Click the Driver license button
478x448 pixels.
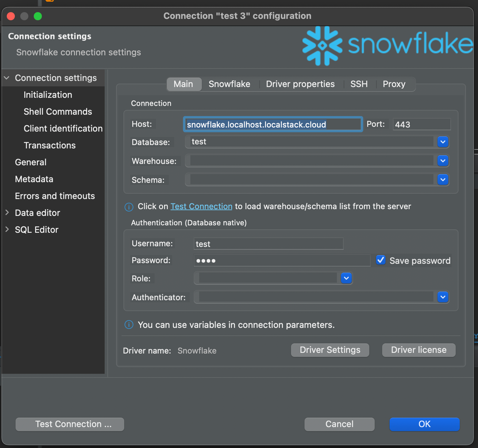419,350
